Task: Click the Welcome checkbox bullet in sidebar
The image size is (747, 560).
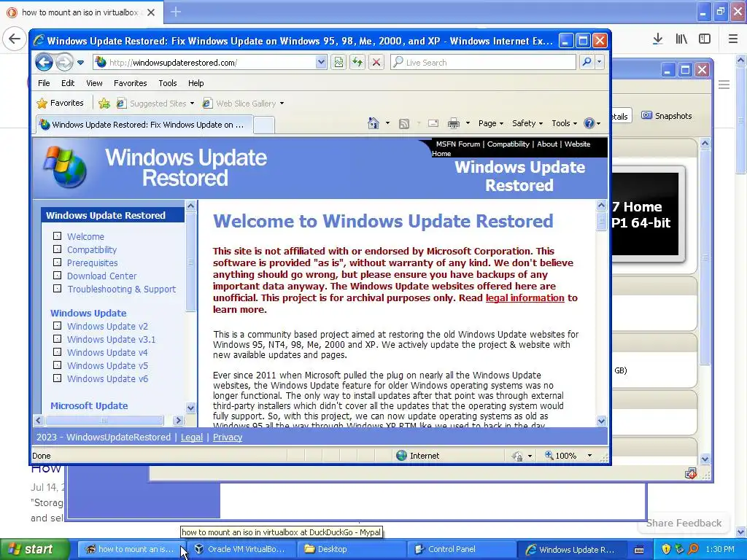Action: tap(57, 236)
